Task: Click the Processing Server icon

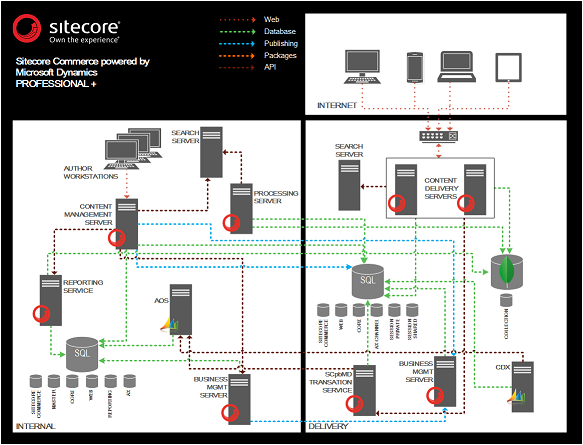Action: (x=241, y=209)
